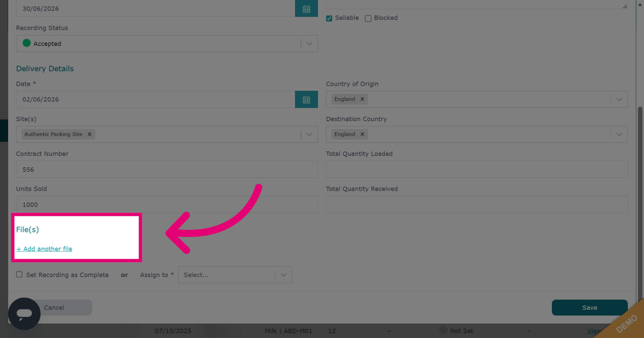Open calendar picker for Delivery Date field
Image resolution: width=644 pixels, height=338 pixels.
click(306, 99)
